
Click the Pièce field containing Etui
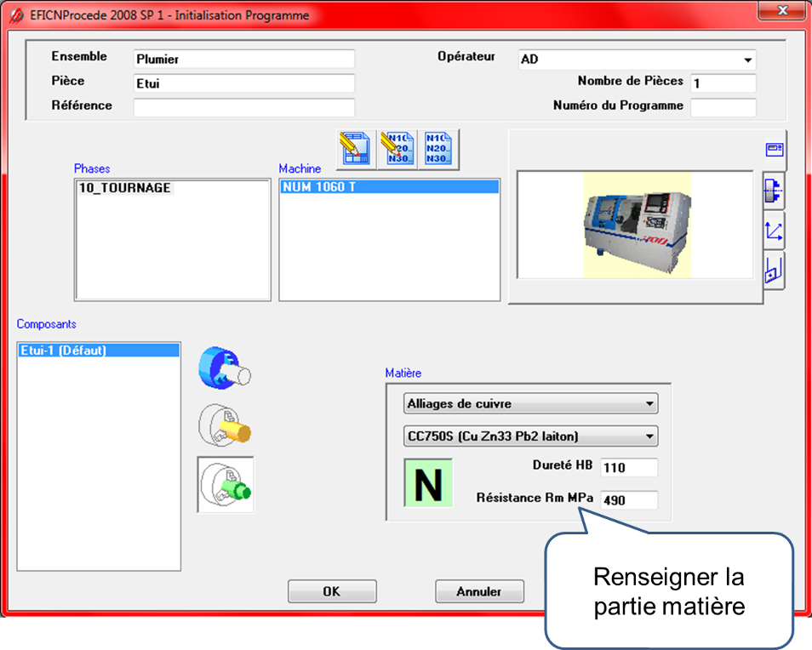point(244,83)
